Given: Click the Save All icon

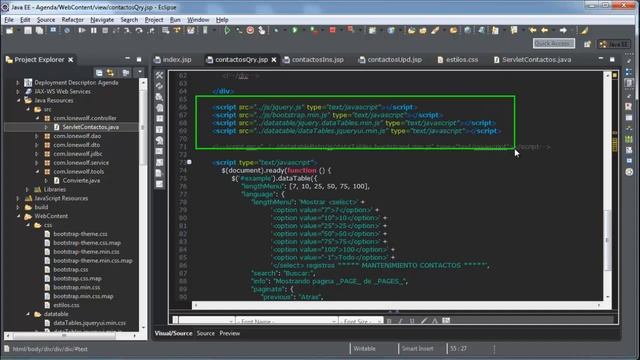Looking at the screenshot, I should point(39,31).
